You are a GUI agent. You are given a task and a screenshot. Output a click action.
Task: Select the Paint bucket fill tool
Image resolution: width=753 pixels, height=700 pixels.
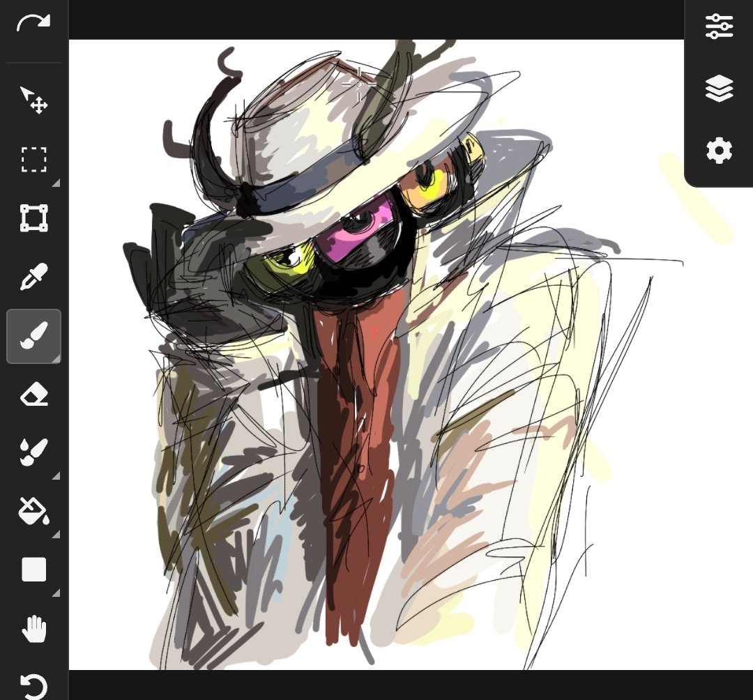click(33, 511)
